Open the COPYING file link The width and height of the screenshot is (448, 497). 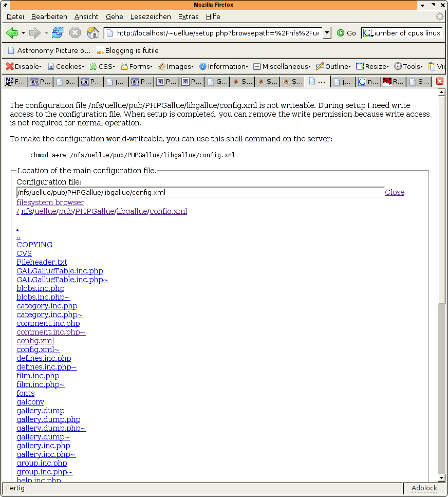[34, 245]
